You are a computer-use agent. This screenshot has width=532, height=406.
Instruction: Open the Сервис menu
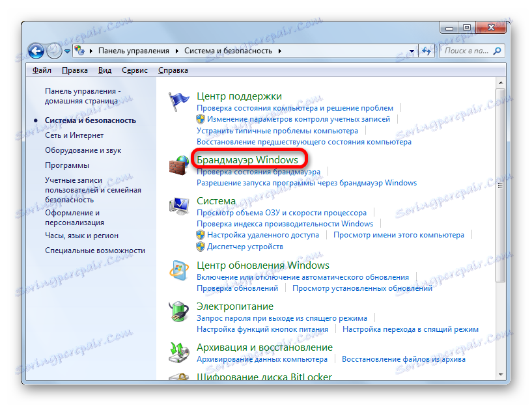pyautogui.click(x=135, y=70)
